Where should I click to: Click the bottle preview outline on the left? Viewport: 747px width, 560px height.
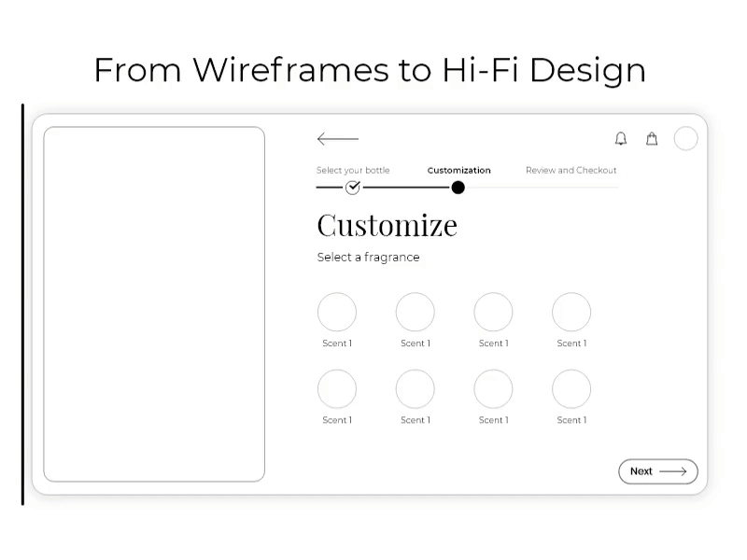click(154, 305)
